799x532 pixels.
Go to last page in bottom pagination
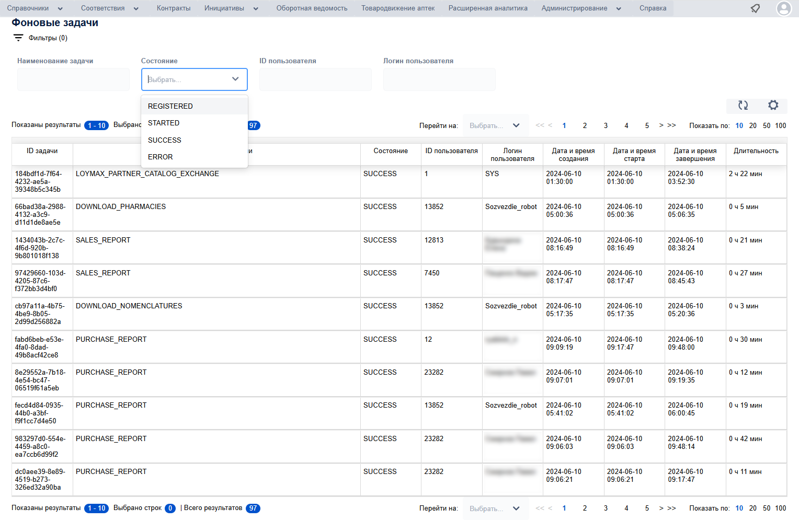point(672,508)
